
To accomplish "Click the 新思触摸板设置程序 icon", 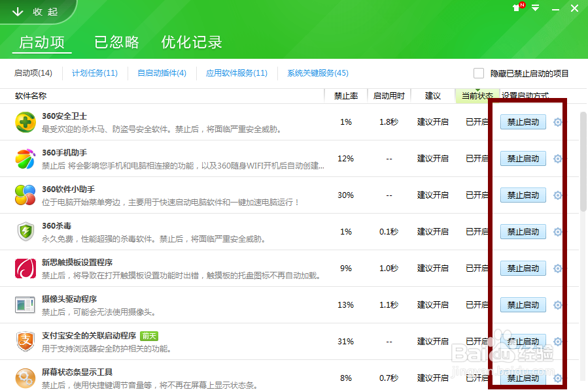I will click(26, 269).
